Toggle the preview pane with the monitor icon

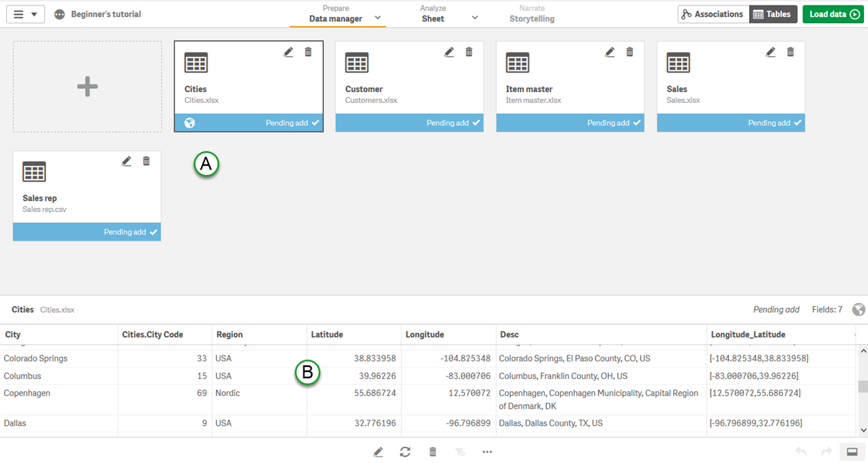pyautogui.click(x=853, y=452)
